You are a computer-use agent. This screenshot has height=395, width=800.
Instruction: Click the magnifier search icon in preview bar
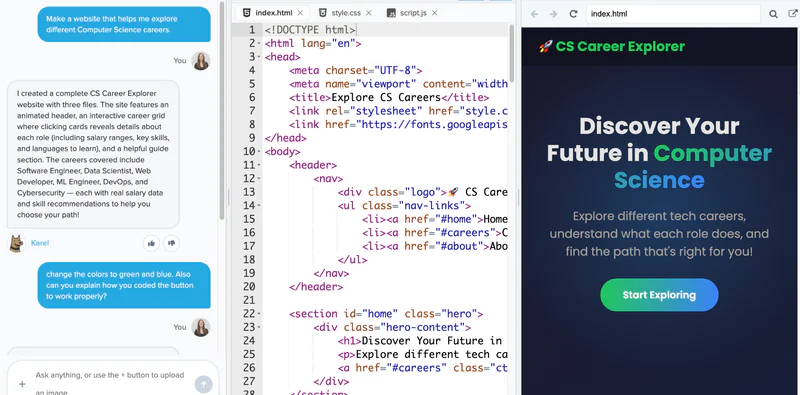(x=773, y=14)
